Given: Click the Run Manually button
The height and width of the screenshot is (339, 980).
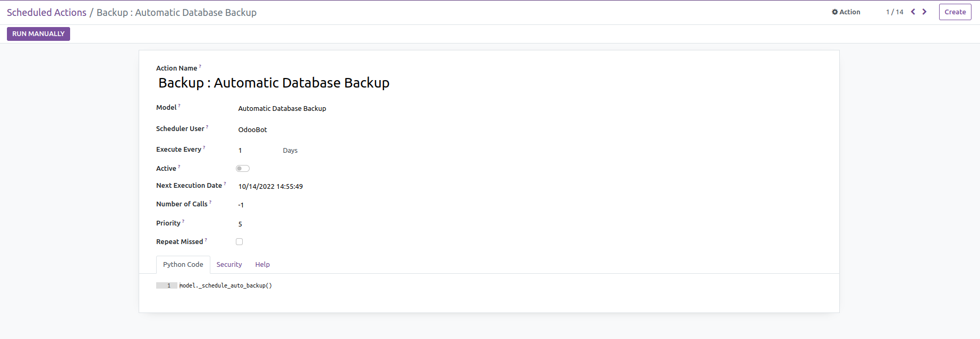Looking at the screenshot, I should point(38,34).
